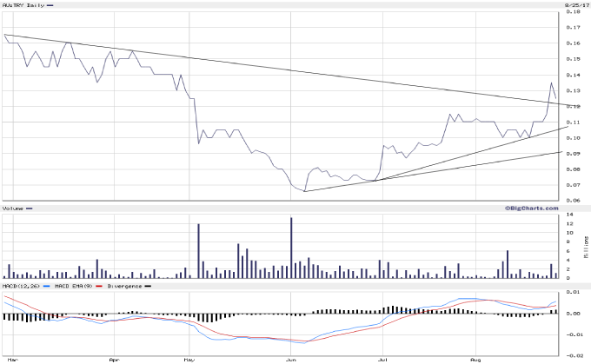This screenshot has width=591, height=364.
Task: Click the Apr label on the time axis
Action: [114, 358]
